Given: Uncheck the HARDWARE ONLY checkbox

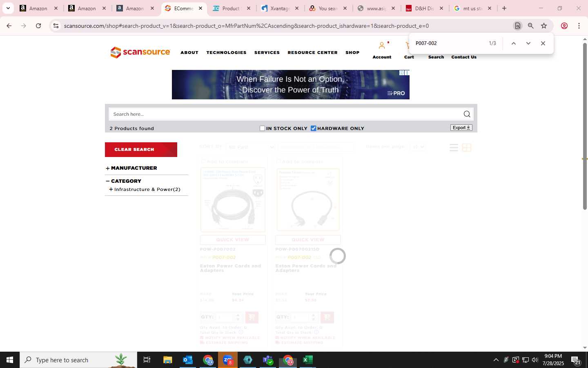Looking at the screenshot, I should click(314, 128).
